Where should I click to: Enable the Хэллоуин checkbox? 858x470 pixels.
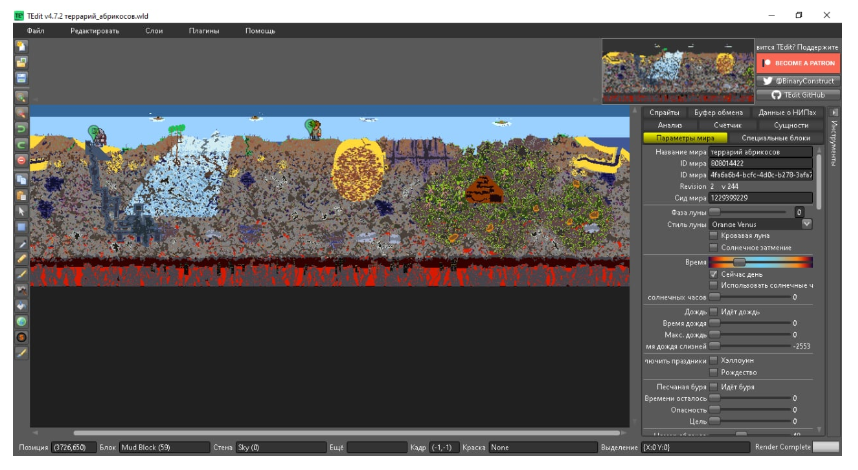tap(714, 361)
